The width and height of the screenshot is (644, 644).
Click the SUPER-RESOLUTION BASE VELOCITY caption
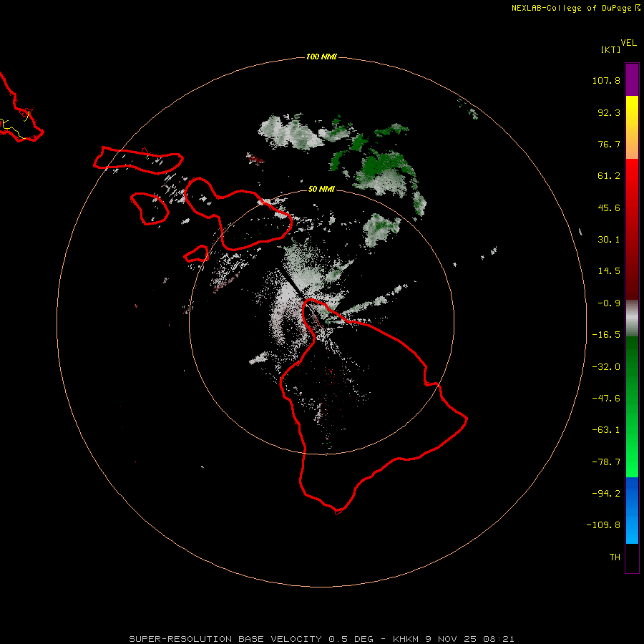[x=321, y=639]
